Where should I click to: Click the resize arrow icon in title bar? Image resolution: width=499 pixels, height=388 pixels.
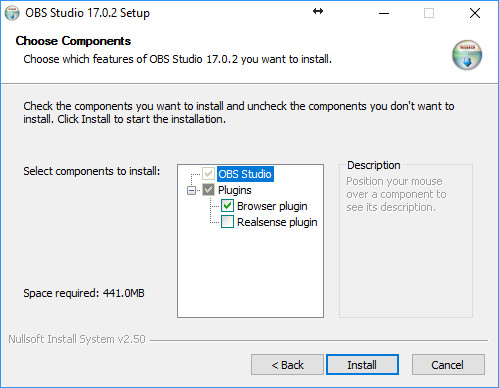point(318,12)
